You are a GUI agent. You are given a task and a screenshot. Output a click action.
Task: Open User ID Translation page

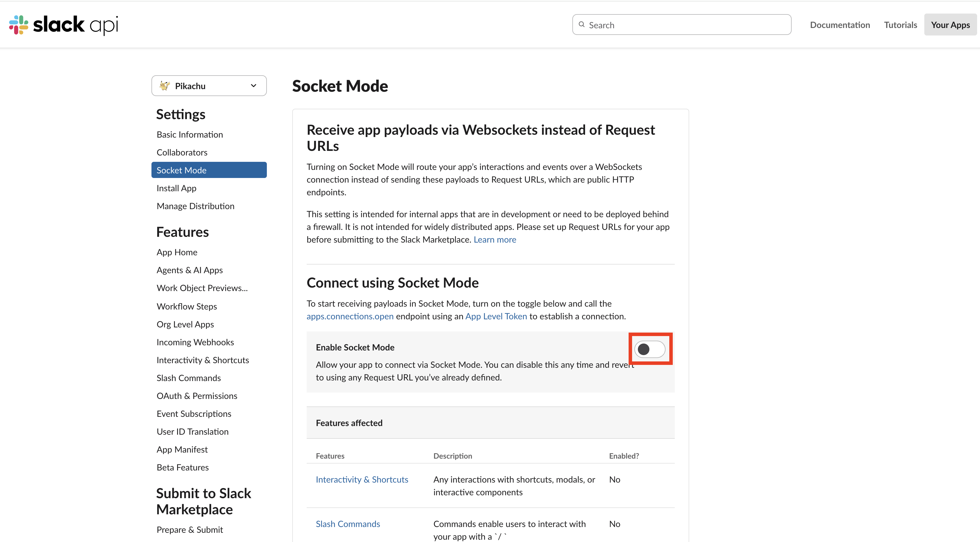tap(192, 431)
